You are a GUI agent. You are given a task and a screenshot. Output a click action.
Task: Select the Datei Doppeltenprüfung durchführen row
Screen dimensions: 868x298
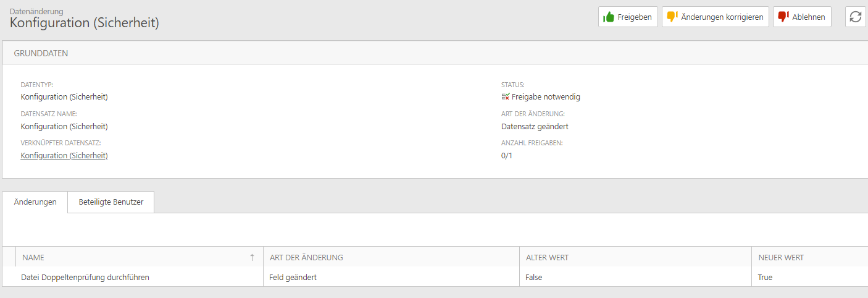(x=435, y=277)
